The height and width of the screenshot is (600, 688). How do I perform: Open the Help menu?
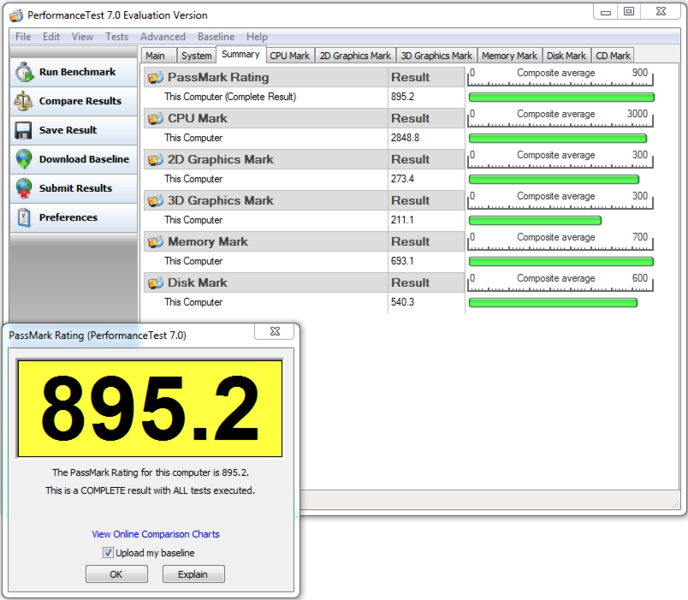(x=257, y=37)
